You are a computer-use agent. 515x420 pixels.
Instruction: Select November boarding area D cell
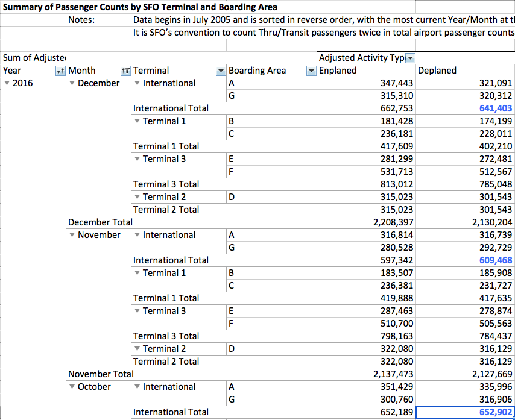271,349
